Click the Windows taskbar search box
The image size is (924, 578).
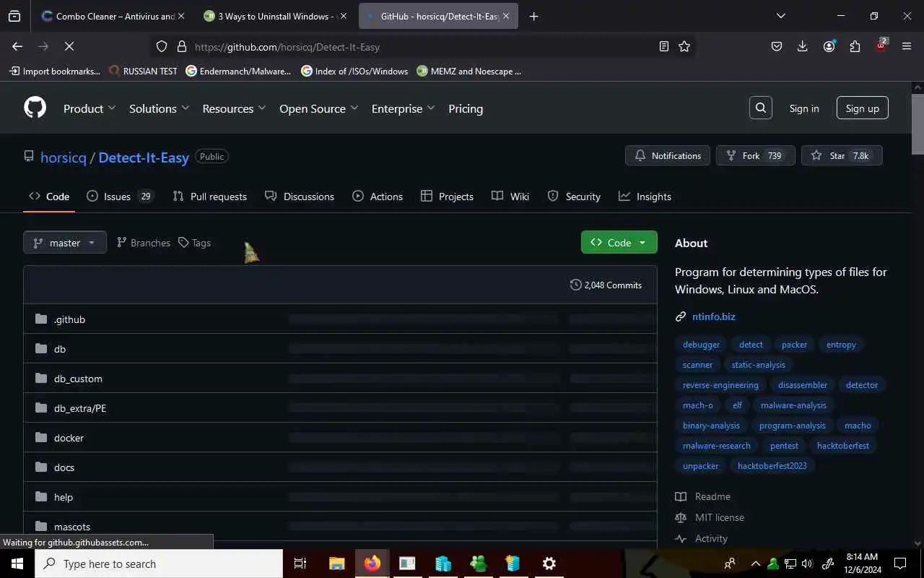[159, 564]
